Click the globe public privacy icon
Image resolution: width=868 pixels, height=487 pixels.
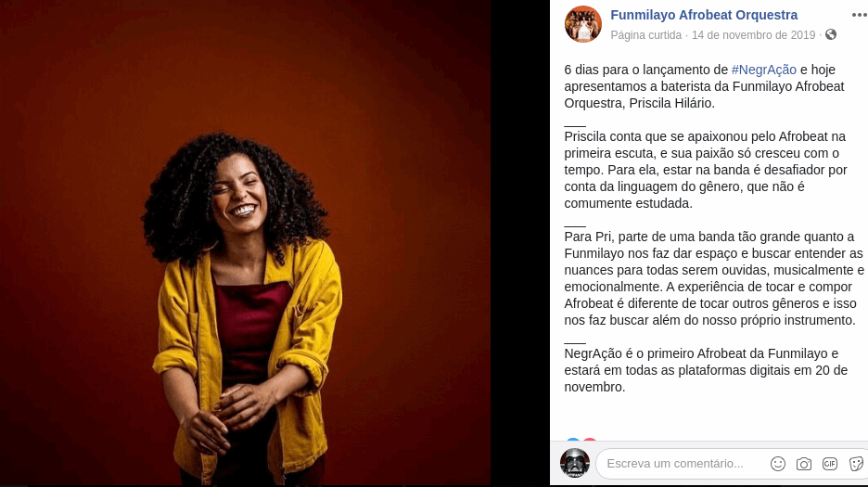point(830,34)
